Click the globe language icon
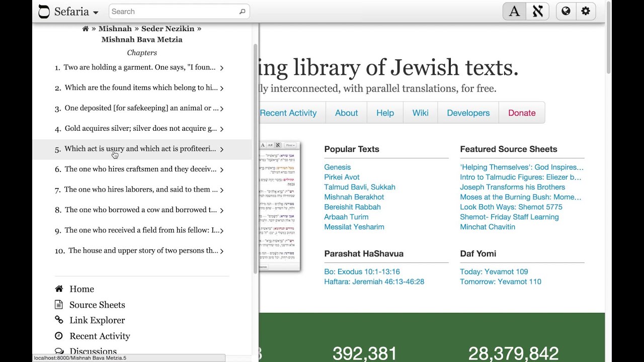 566,11
